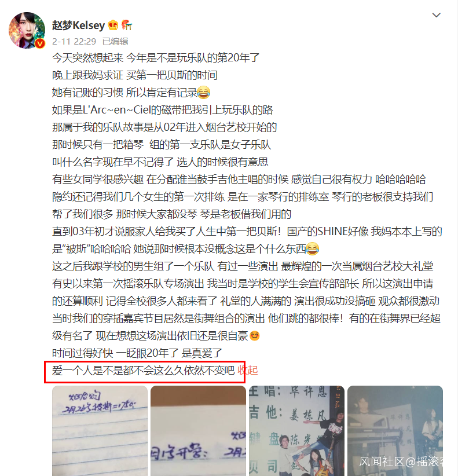Click the 风闻社区@摇滚客 watermark

[401, 462]
